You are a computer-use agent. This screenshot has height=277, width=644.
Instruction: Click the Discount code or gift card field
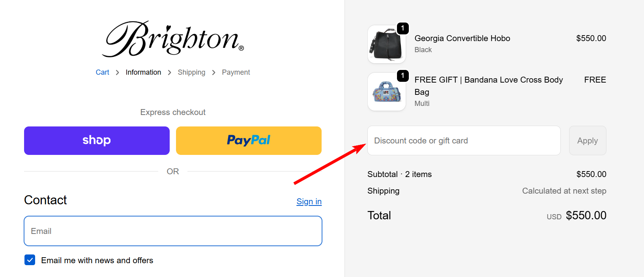pyautogui.click(x=464, y=140)
